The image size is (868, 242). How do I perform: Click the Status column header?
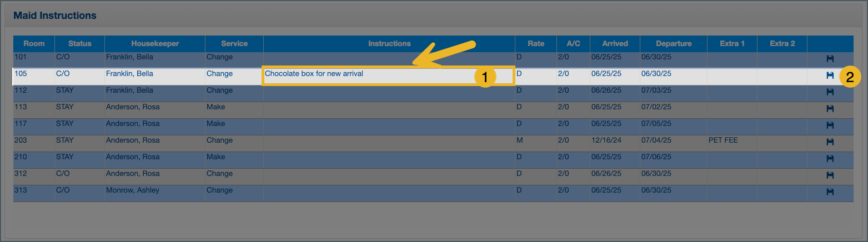point(79,43)
